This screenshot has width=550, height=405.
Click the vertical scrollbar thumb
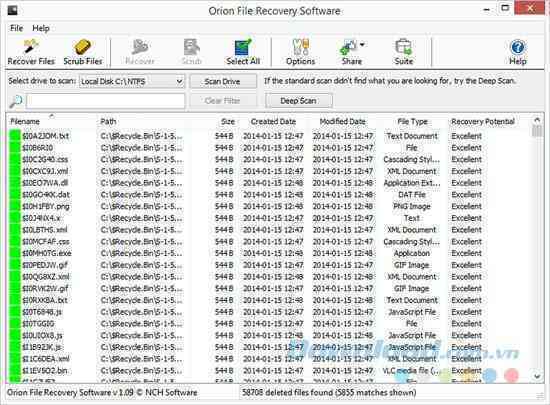click(537, 132)
